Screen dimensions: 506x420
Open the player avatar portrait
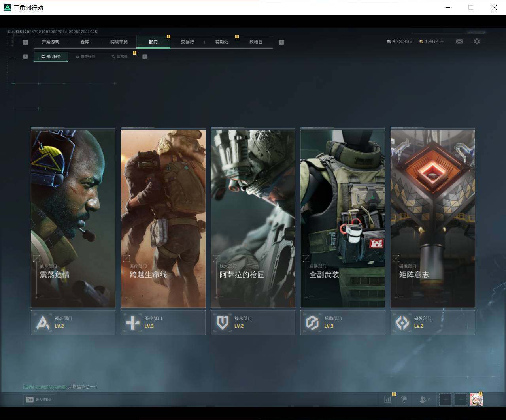click(476, 400)
